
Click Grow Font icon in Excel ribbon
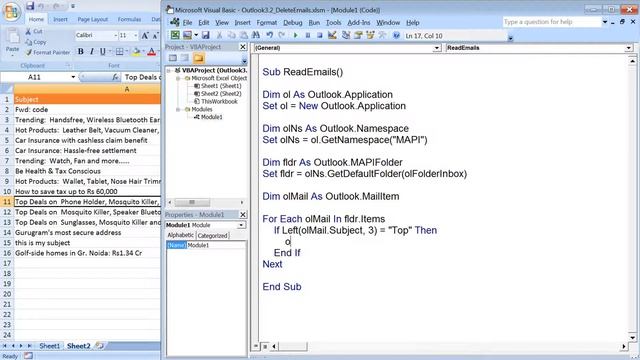pyautogui.click(x=145, y=36)
